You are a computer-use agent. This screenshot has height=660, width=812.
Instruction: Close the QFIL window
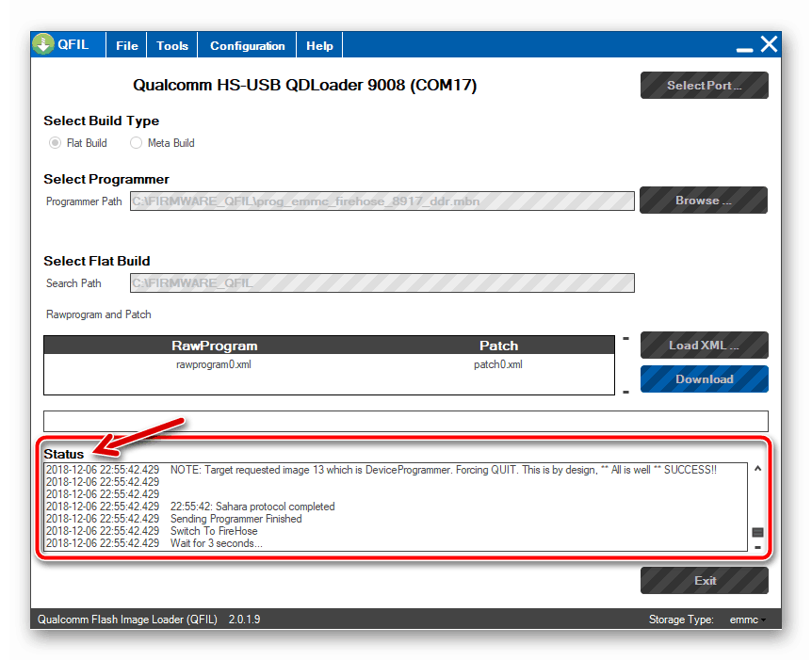pos(769,44)
